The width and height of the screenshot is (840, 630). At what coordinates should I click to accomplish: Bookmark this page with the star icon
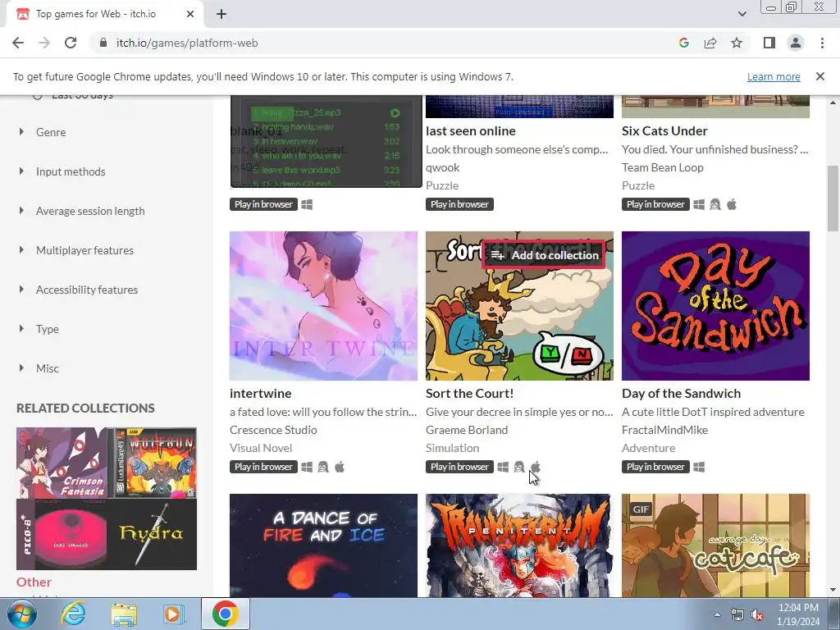click(x=737, y=43)
